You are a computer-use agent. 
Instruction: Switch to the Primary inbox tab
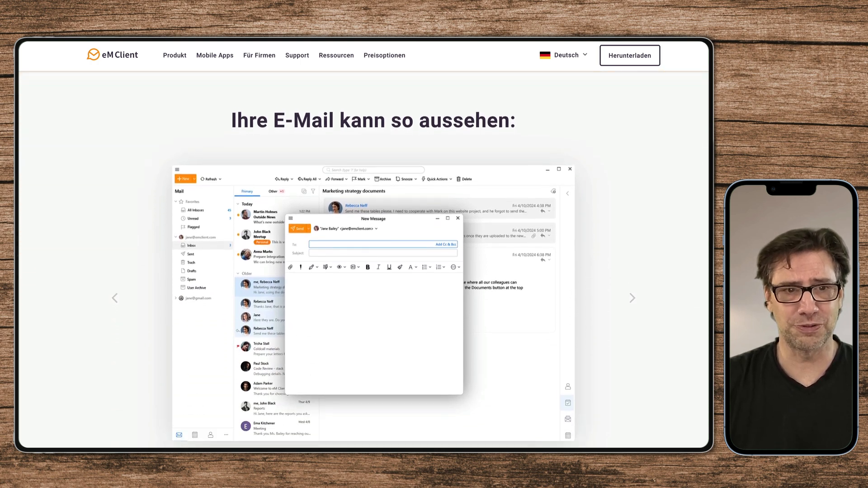(247, 191)
